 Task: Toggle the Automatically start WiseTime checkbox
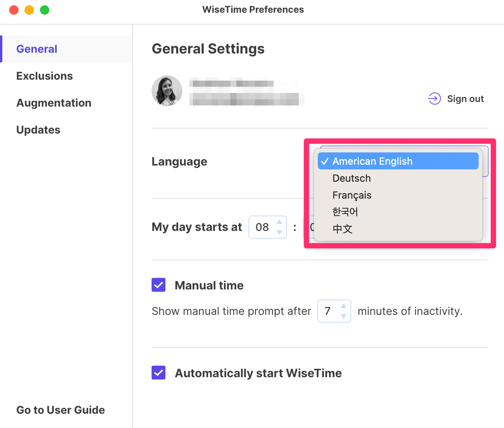coord(159,373)
